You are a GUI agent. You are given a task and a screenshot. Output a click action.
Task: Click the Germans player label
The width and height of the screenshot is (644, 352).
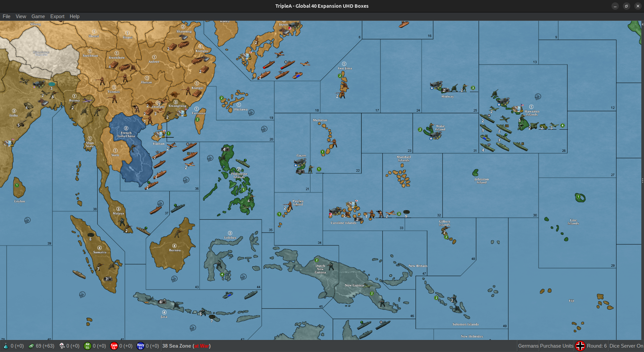pyautogui.click(x=528, y=346)
